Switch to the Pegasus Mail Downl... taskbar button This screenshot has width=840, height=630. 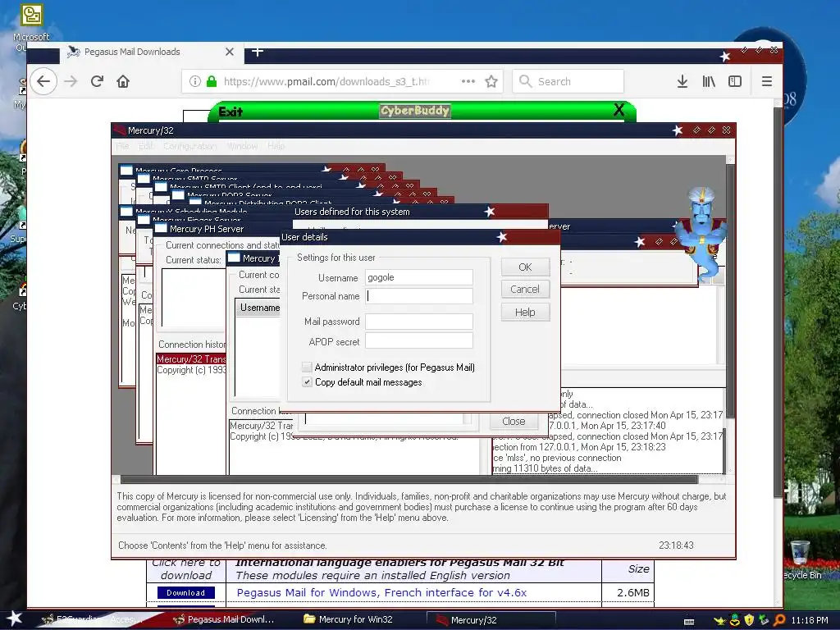pos(231,620)
